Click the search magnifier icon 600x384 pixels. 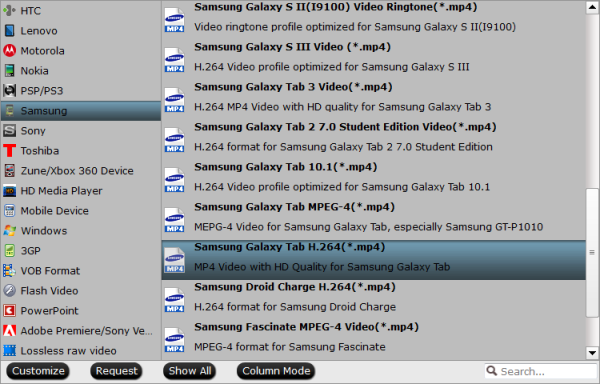pos(492,371)
